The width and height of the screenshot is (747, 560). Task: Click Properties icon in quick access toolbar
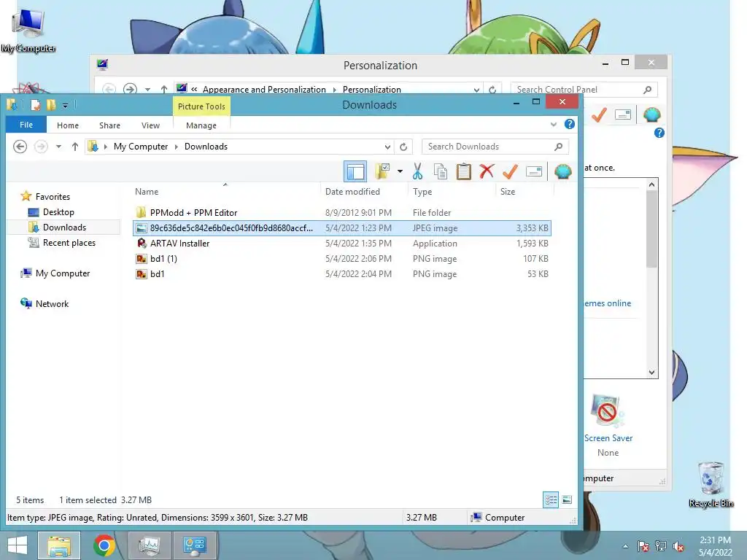36,105
